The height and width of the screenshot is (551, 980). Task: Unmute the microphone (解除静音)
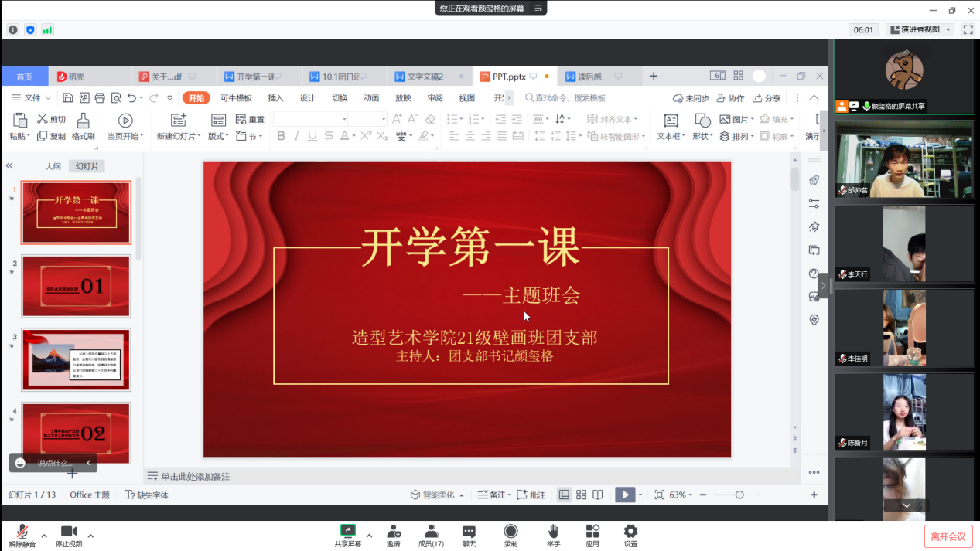pyautogui.click(x=22, y=532)
